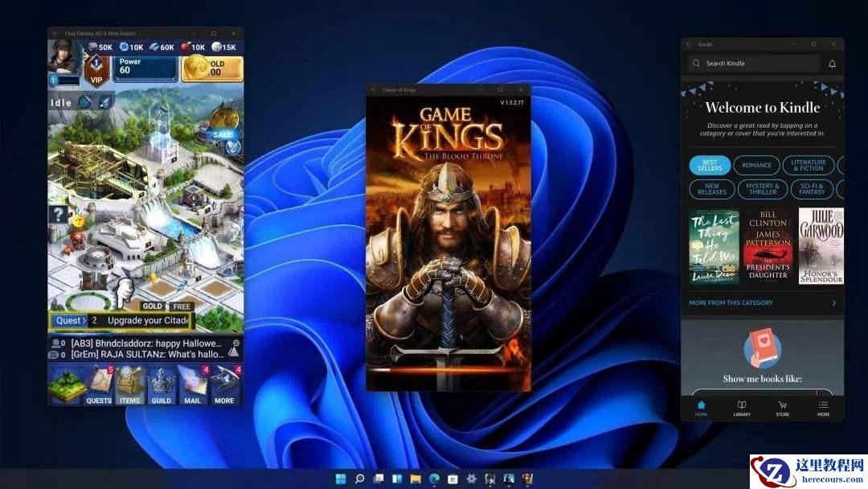868x489 pixels.
Task: Select the ROMANCE category chip
Action: click(x=756, y=165)
